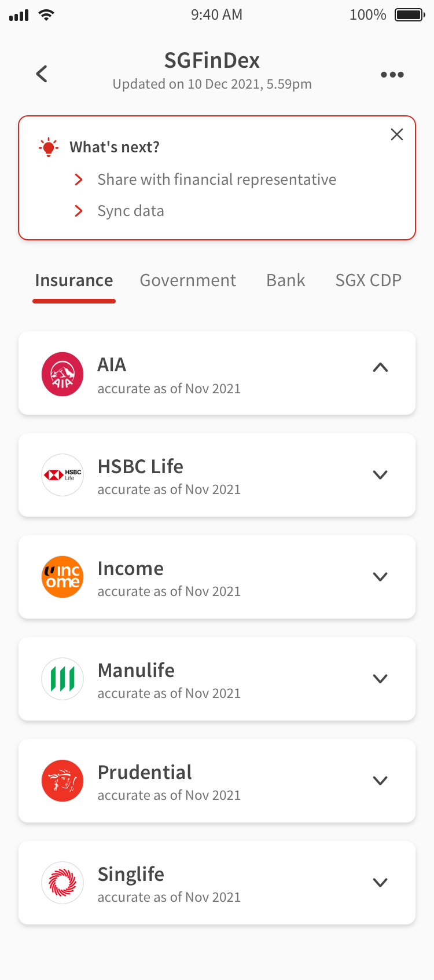The width and height of the screenshot is (434, 980).
Task: Tap the red lightbulb tip icon
Action: (49, 148)
